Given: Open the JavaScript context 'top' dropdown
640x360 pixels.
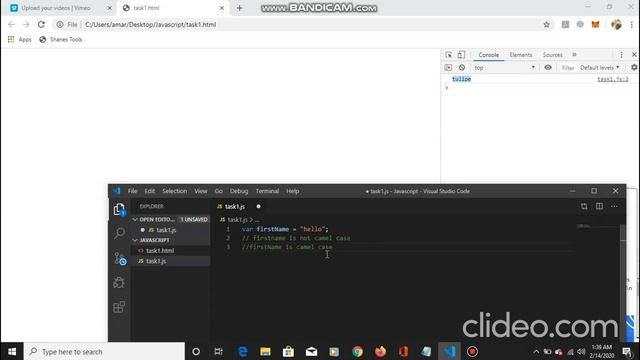Looking at the screenshot, I should click(504, 68).
